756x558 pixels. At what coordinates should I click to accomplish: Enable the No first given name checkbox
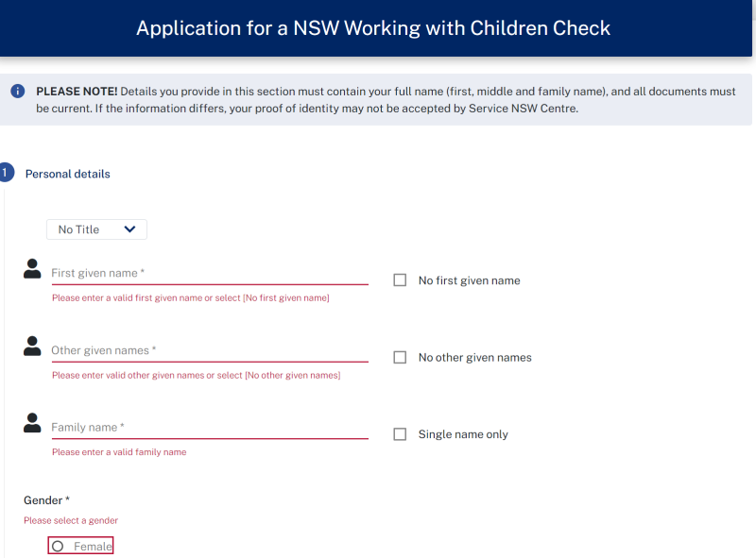[400, 279]
